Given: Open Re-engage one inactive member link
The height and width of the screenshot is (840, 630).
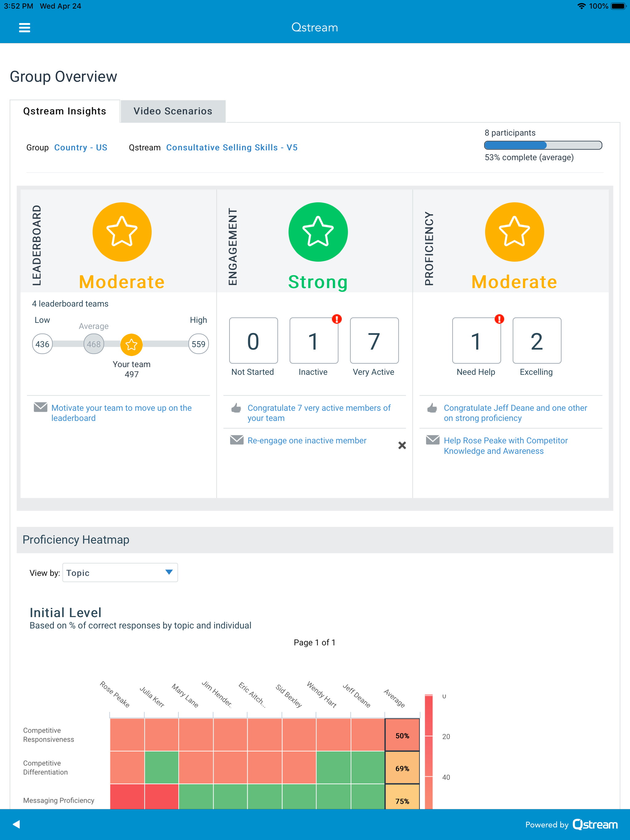Looking at the screenshot, I should click(307, 441).
